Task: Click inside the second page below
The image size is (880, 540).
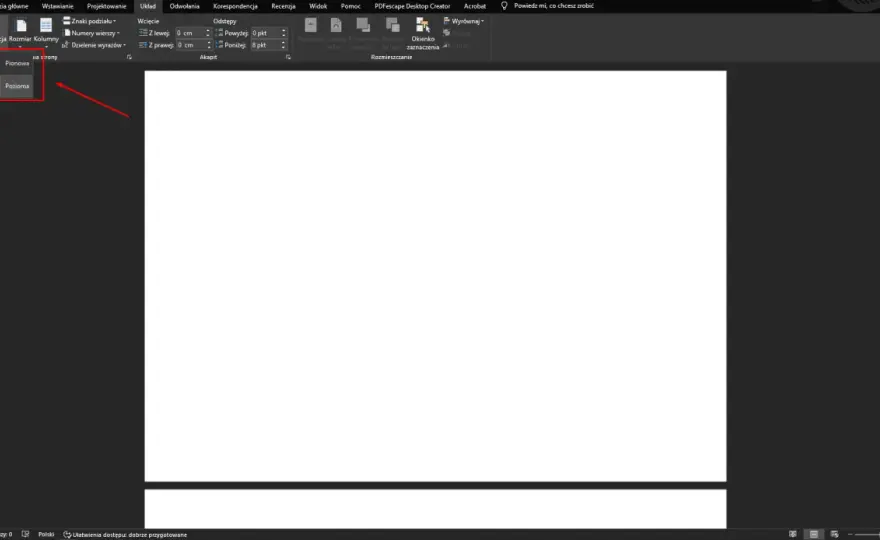Action: 436,509
